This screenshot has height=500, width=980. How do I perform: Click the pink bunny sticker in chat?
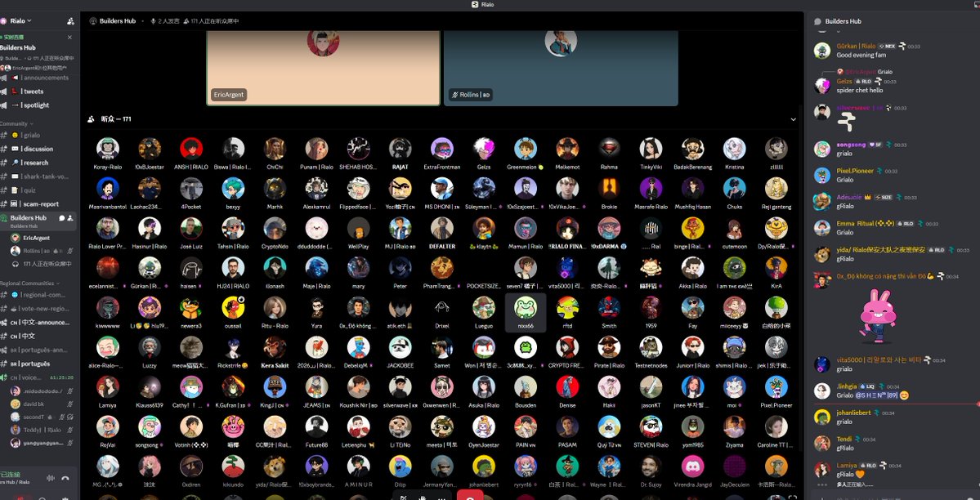(878, 315)
